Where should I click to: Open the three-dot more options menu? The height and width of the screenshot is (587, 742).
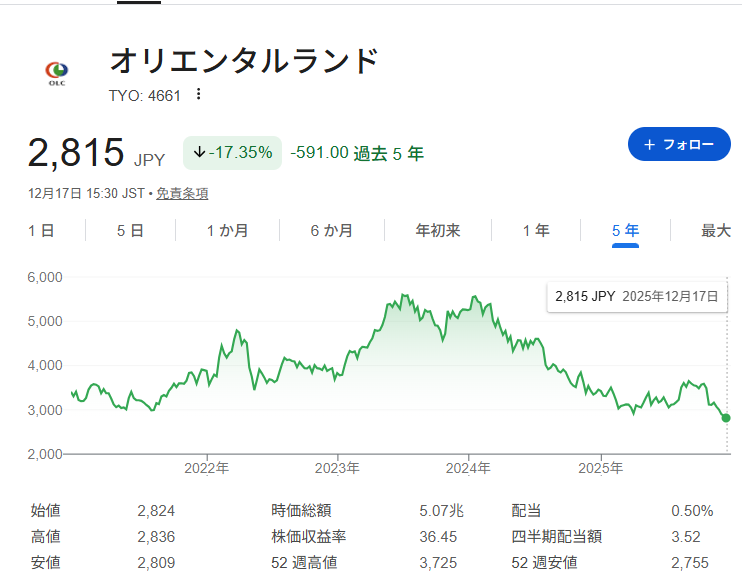[198, 95]
